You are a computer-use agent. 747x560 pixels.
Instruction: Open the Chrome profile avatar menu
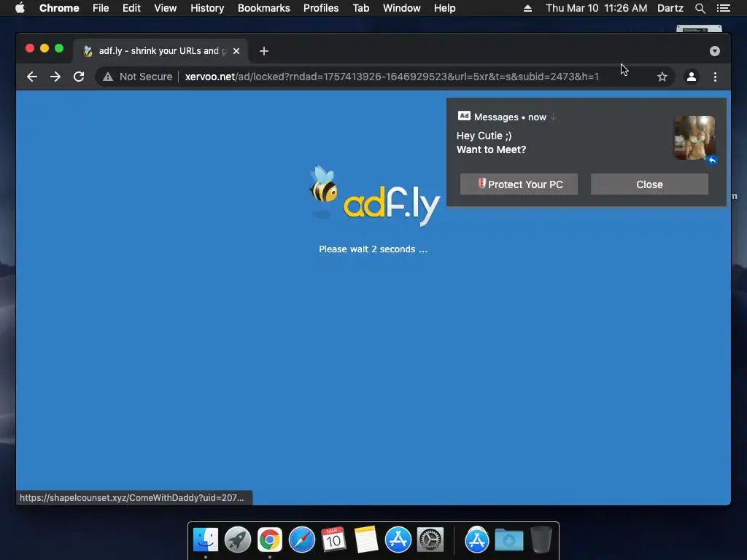point(692,77)
